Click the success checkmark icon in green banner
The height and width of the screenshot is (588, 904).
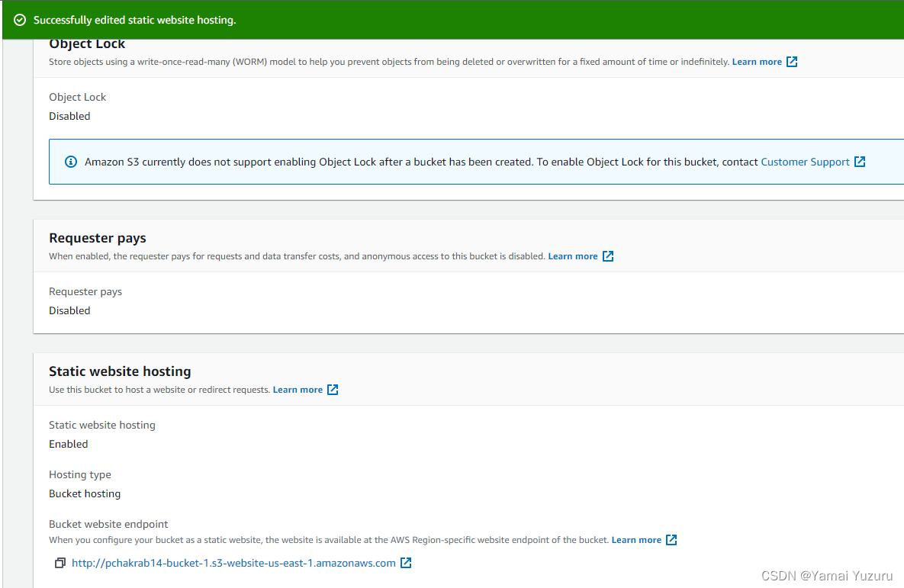pos(20,20)
